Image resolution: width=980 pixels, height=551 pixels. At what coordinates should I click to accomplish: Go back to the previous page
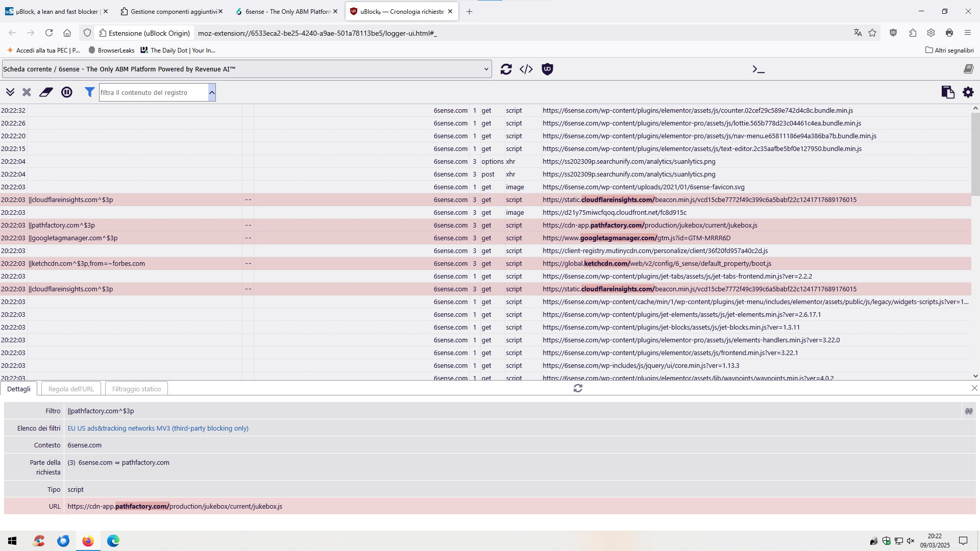tap(12, 33)
